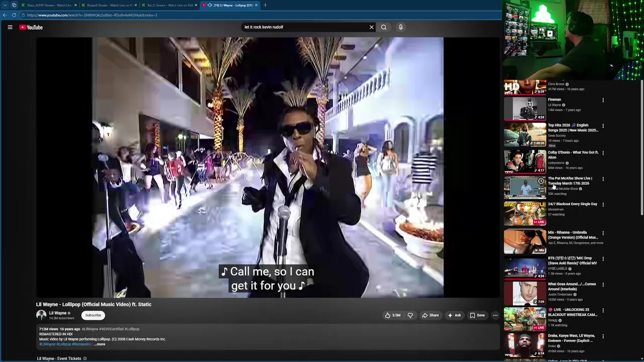Viewport: 644px width, 362px height.
Task: Open options for Pat McAfee Show
Action: click(603, 179)
